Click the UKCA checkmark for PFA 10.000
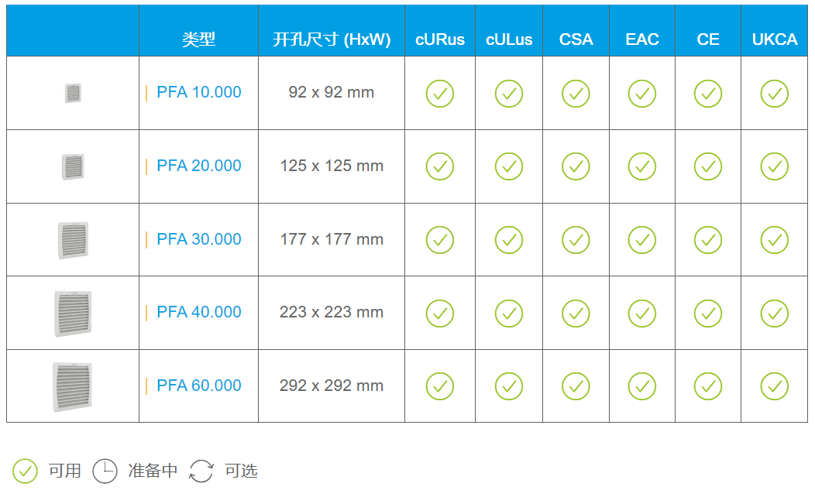Screen dimensions: 815x504 pos(774,94)
